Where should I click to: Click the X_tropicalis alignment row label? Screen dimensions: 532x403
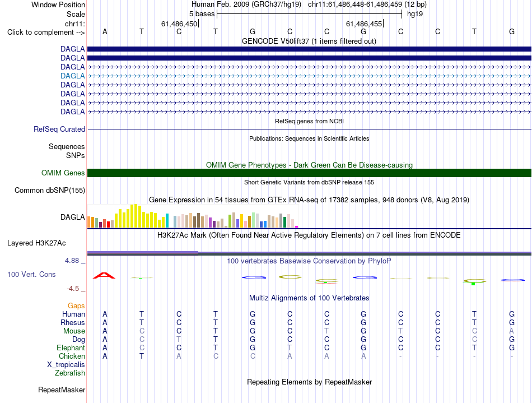pyautogui.click(x=66, y=364)
